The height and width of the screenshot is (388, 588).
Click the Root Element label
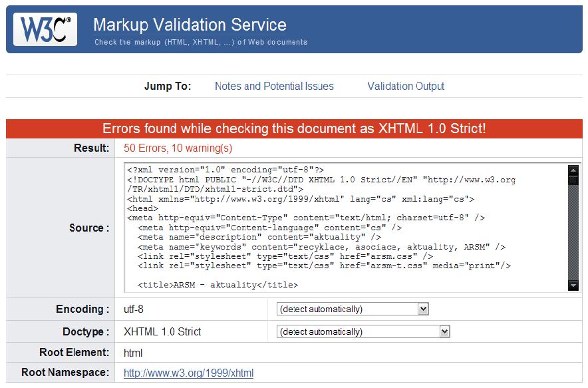[74, 352]
